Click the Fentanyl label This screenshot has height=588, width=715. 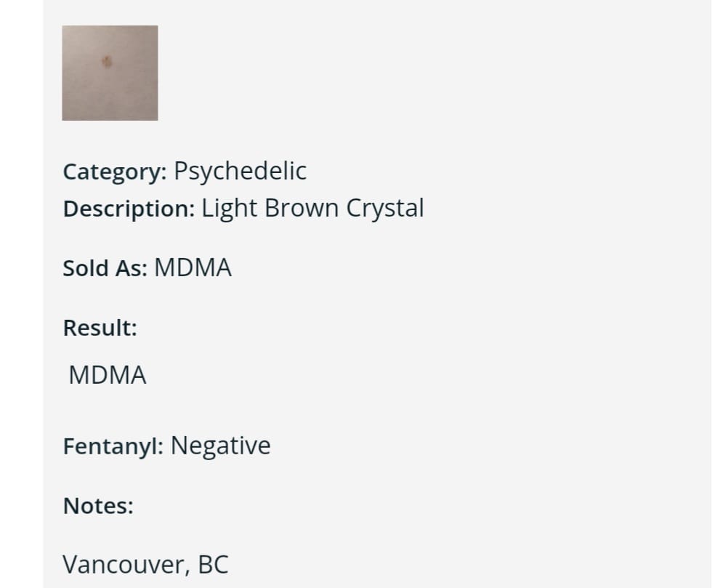pyautogui.click(x=113, y=446)
